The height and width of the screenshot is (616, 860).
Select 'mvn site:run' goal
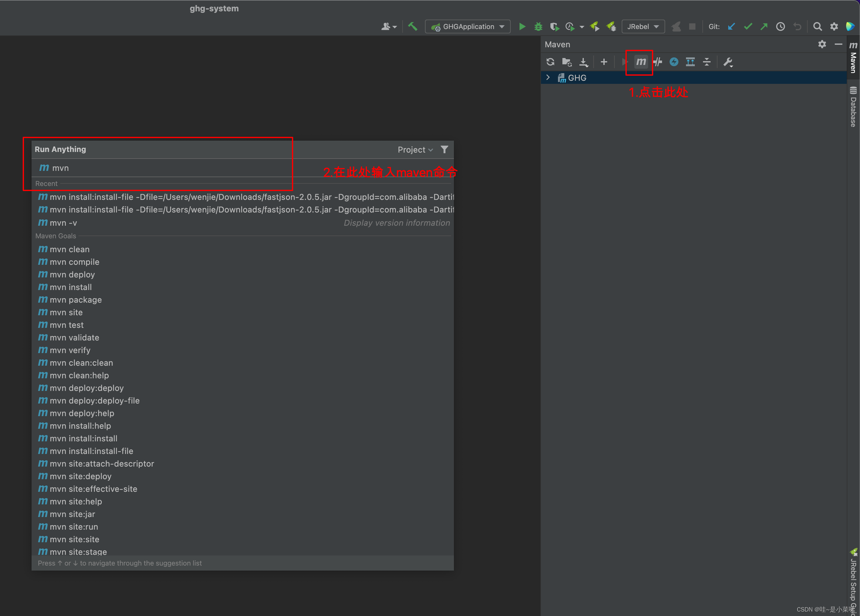(243, 526)
